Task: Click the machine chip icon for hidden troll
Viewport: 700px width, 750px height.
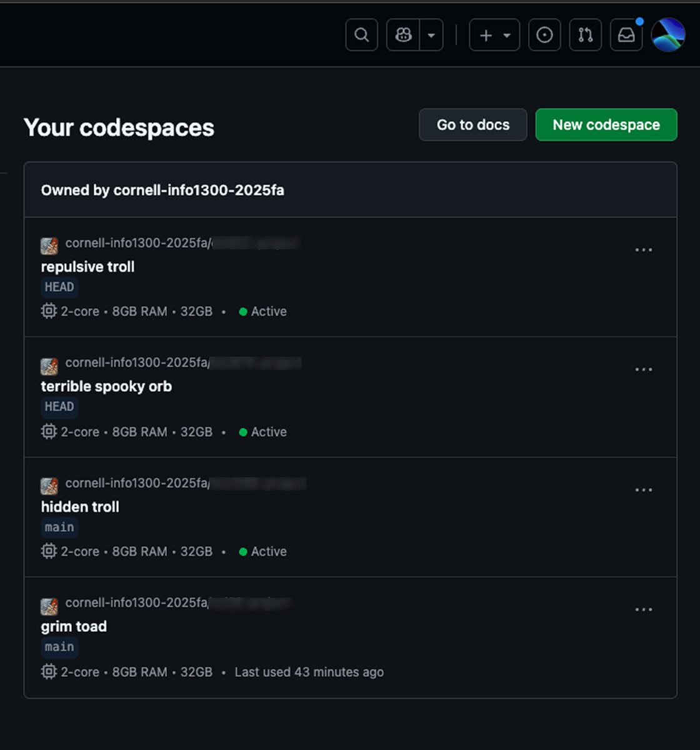Action: 49,551
